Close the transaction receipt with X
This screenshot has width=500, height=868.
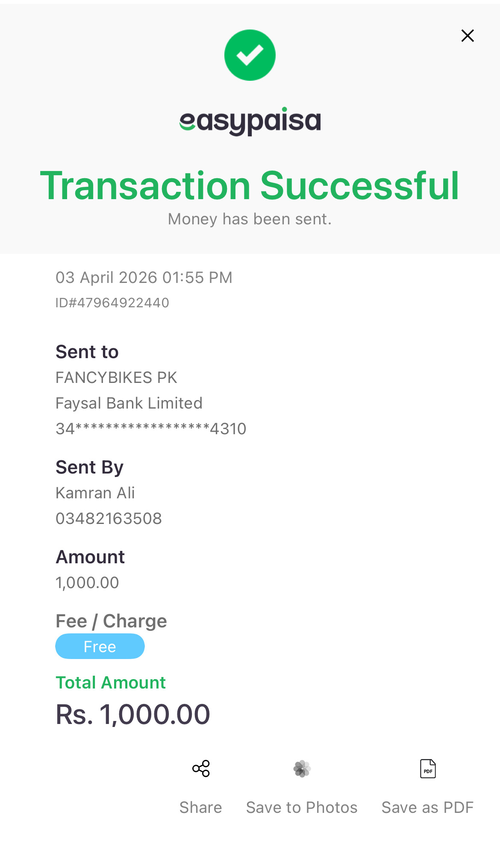pyautogui.click(x=468, y=36)
